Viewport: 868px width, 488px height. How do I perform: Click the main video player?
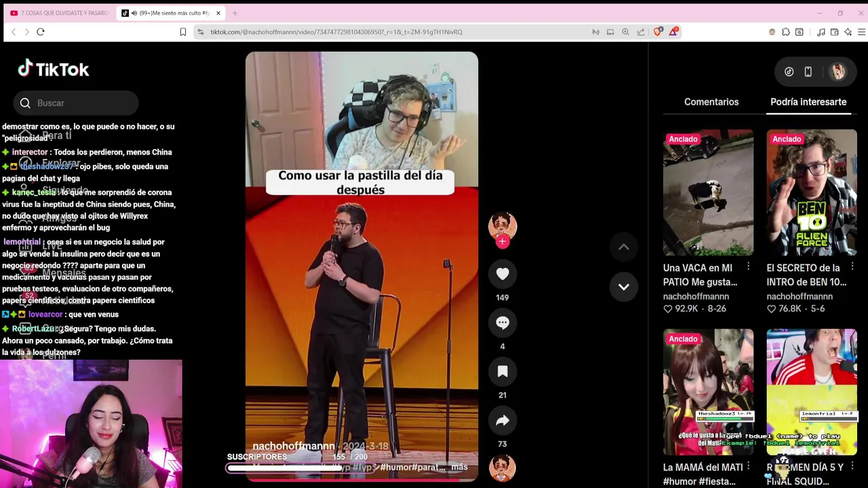pos(361,266)
